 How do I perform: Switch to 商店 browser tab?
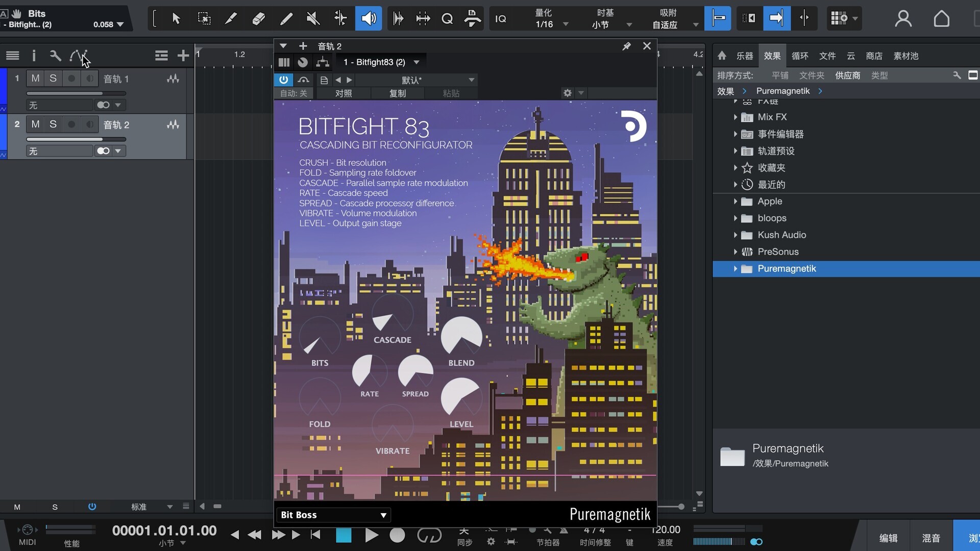coord(874,56)
